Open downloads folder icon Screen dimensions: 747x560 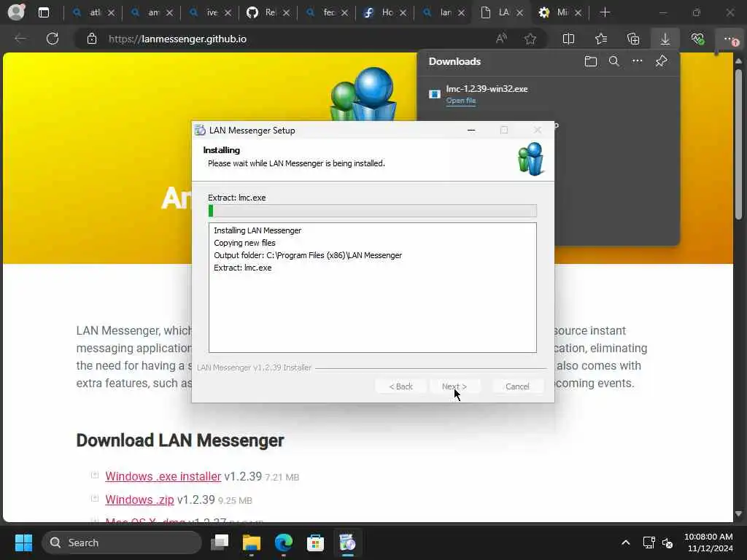tap(591, 61)
